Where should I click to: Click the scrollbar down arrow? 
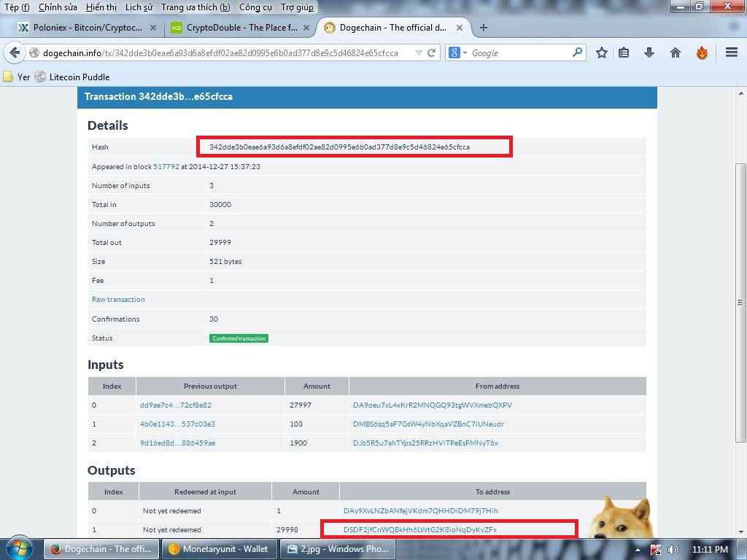tap(741, 532)
